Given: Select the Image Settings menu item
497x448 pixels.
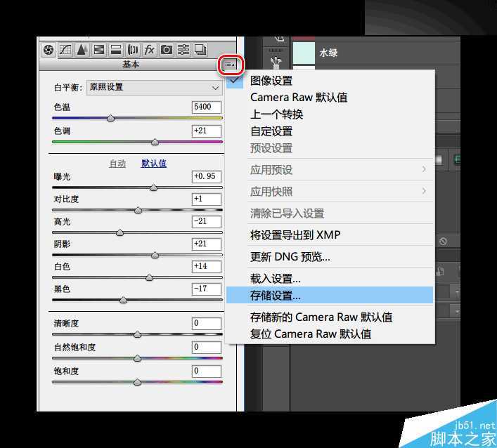Looking at the screenshot, I should 330,81.
